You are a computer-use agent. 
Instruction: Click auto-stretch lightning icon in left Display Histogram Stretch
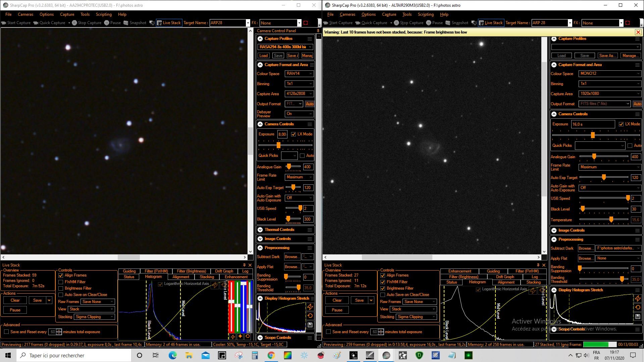tap(310, 307)
